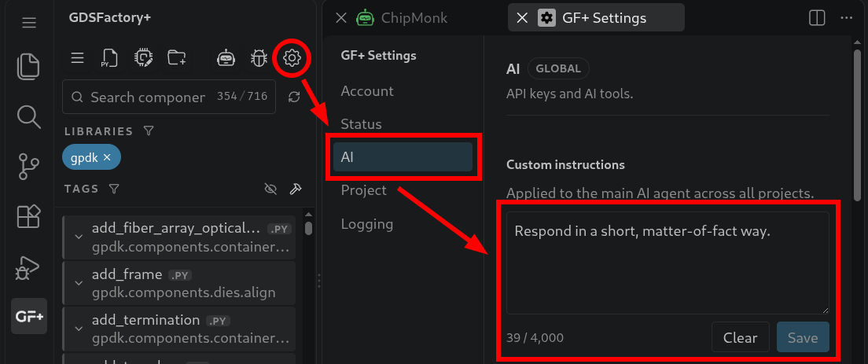Open the Source Control view
868x364 pixels.
tap(29, 167)
